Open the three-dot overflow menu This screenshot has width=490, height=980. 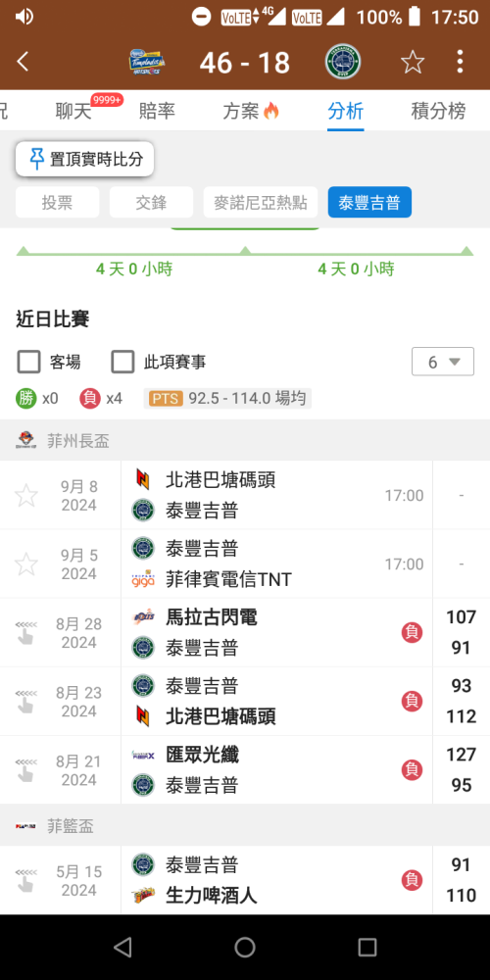(460, 62)
